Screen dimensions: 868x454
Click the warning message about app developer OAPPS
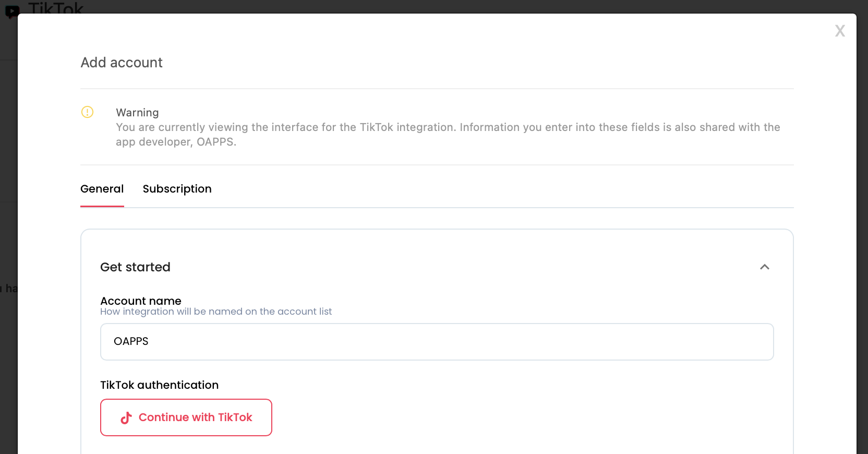click(448, 135)
